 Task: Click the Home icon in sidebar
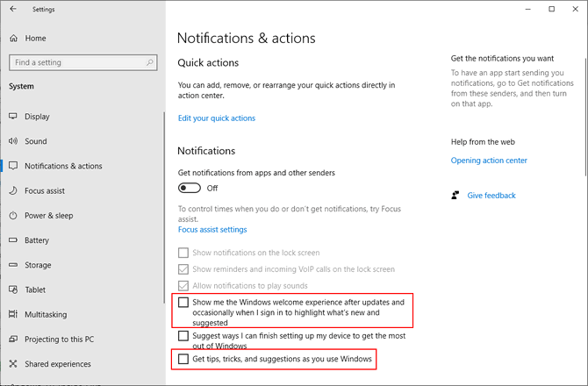(13, 39)
